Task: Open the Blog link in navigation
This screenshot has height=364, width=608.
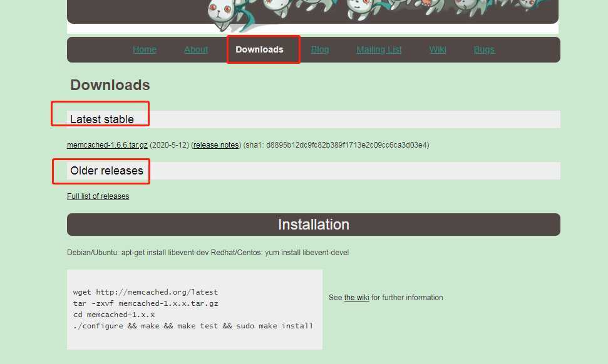Action: 320,49
